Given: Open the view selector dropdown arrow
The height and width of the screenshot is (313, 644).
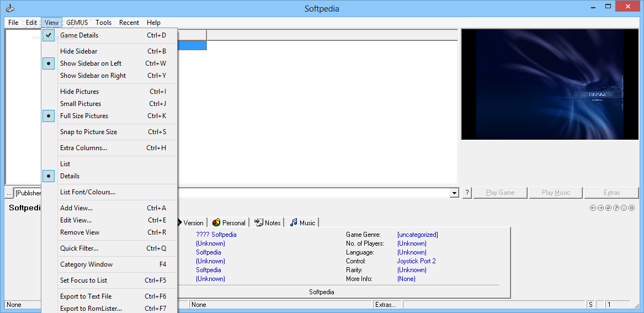Looking at the screenshot, I should click(454, 193).
